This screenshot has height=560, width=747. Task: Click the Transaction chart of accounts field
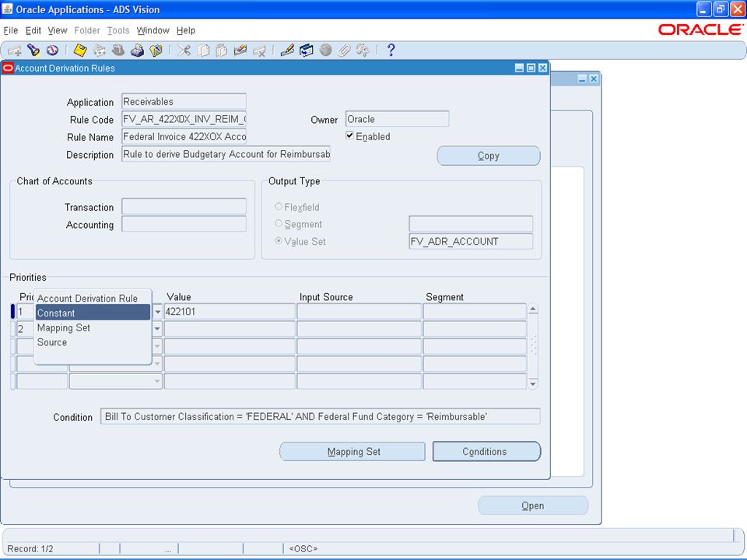pos(184,207)
